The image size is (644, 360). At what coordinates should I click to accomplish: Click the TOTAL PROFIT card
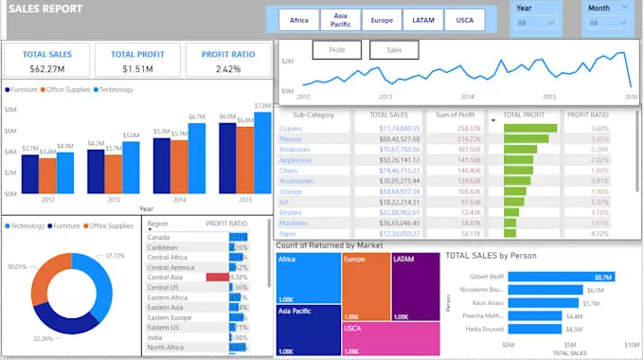(137, 61)
